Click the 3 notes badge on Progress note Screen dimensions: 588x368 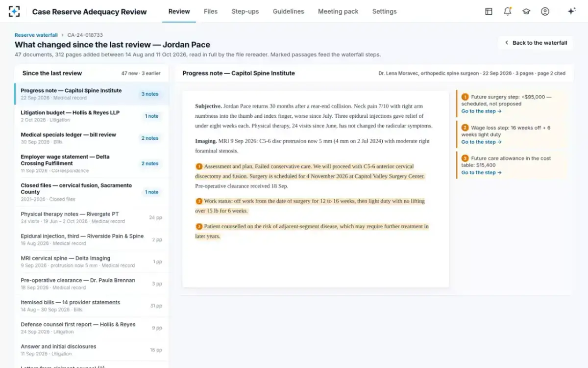(x=150, y=94)
